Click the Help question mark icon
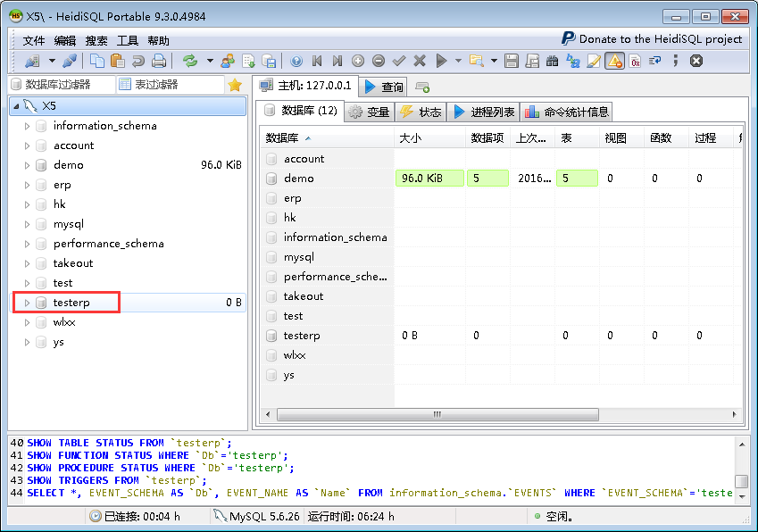 pyautogui.click(x=296, y=61)
